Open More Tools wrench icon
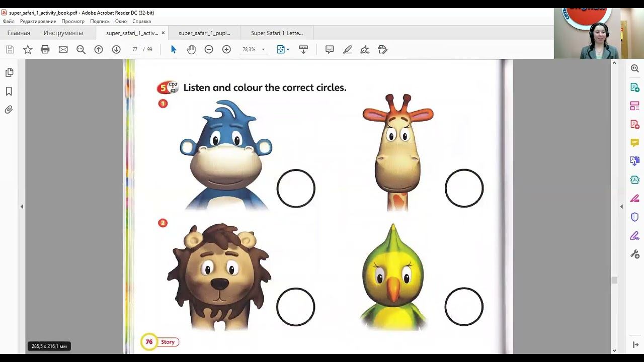 (635, 254)
